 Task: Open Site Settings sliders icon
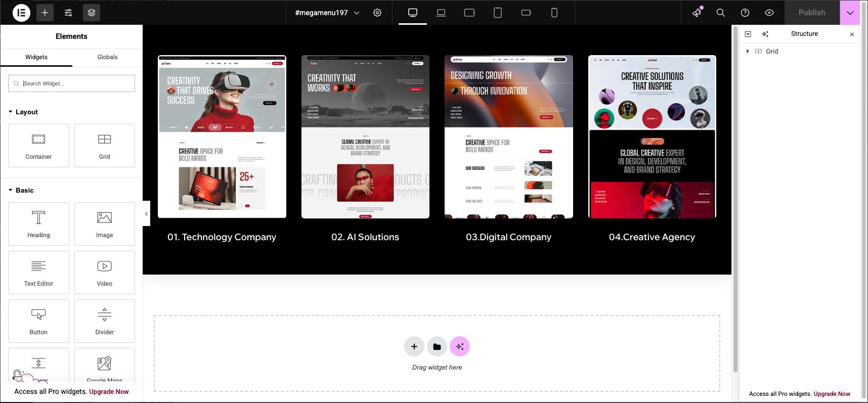pos(68,13)
